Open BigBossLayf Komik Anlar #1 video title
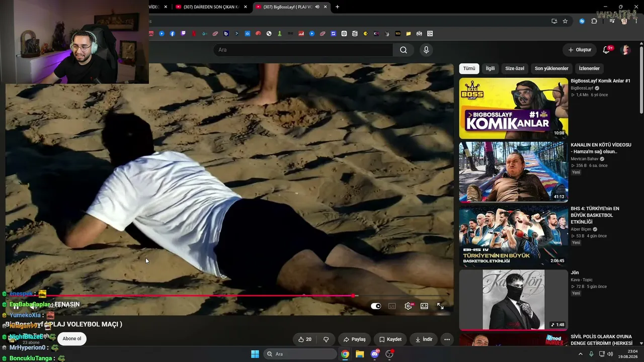This screenshot has height=362, width=644. (x=600, y=81)
